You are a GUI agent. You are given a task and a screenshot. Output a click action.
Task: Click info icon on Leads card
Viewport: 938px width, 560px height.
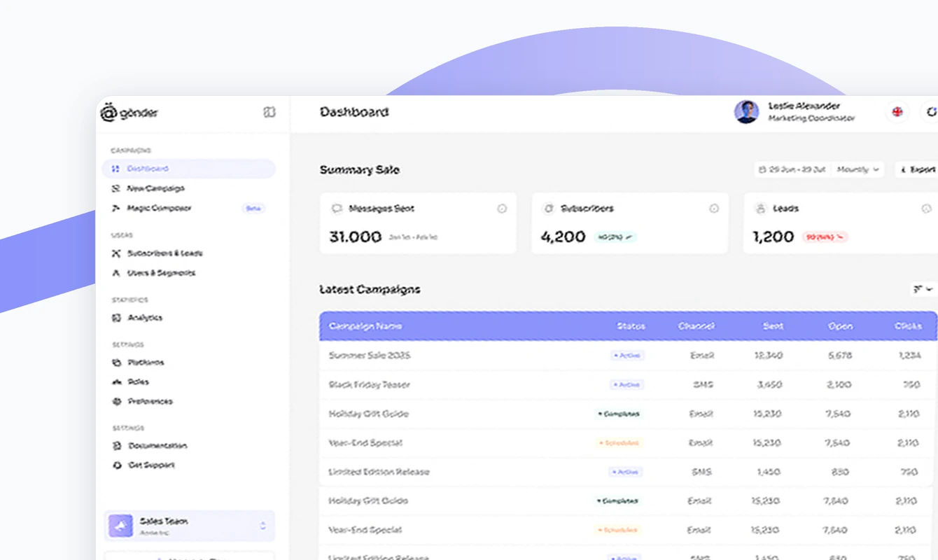tap(926, 209)
